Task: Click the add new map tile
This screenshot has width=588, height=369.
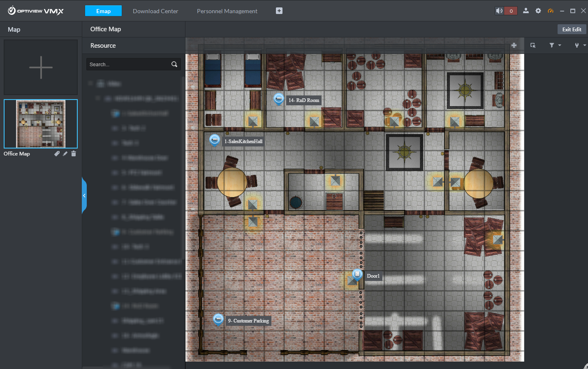Action: pyautogui.click(x=41, y=67)
